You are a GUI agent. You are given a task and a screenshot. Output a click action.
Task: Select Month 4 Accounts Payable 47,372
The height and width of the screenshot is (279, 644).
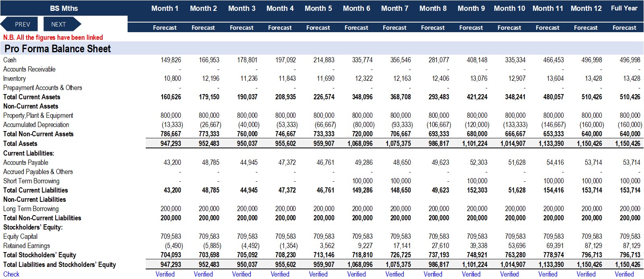click(287, 162)
